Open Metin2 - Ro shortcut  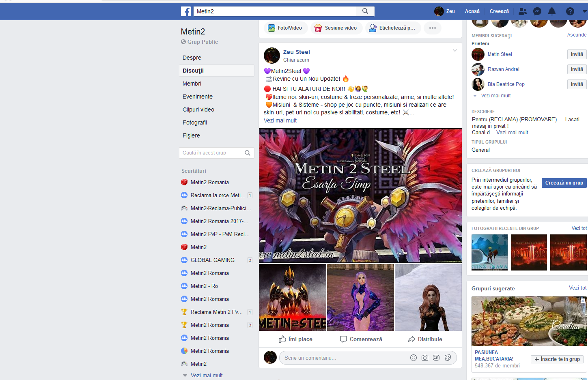coord(204,286)
